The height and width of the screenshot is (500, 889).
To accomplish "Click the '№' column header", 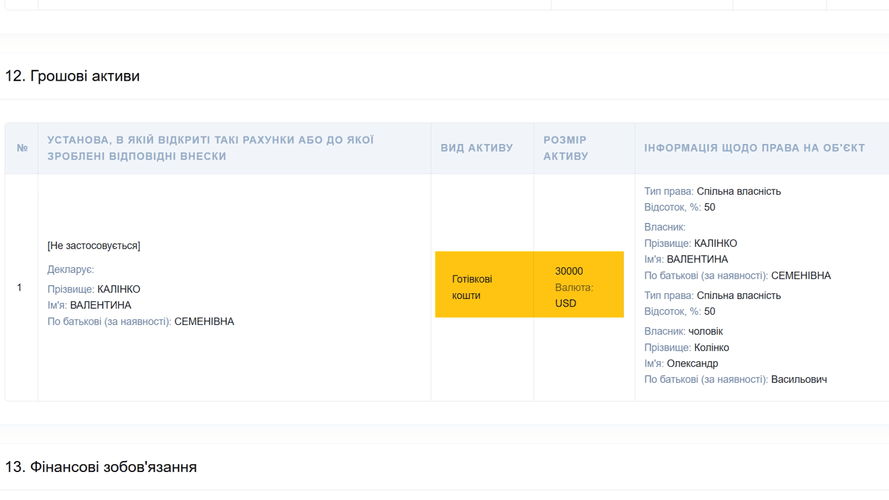I will click(x=22, y=148).
